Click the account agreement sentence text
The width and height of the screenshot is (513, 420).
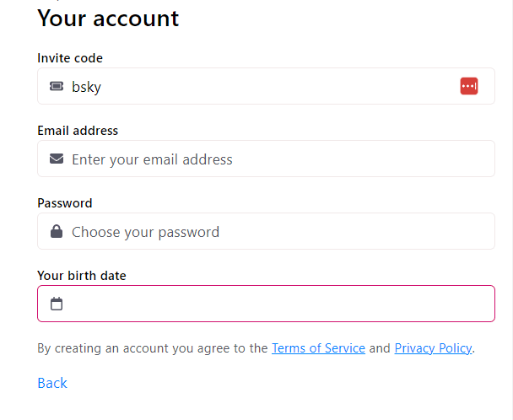click(x=256, y=348)
